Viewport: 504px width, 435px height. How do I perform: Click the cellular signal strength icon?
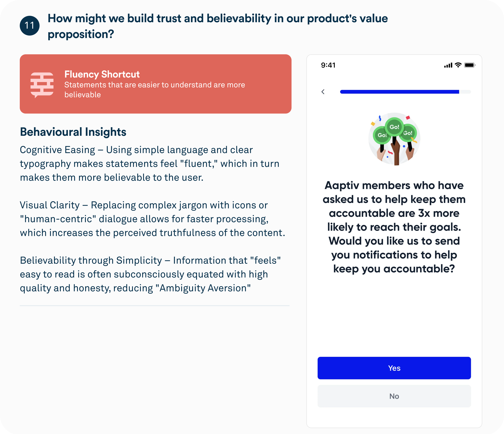point(448,65)
